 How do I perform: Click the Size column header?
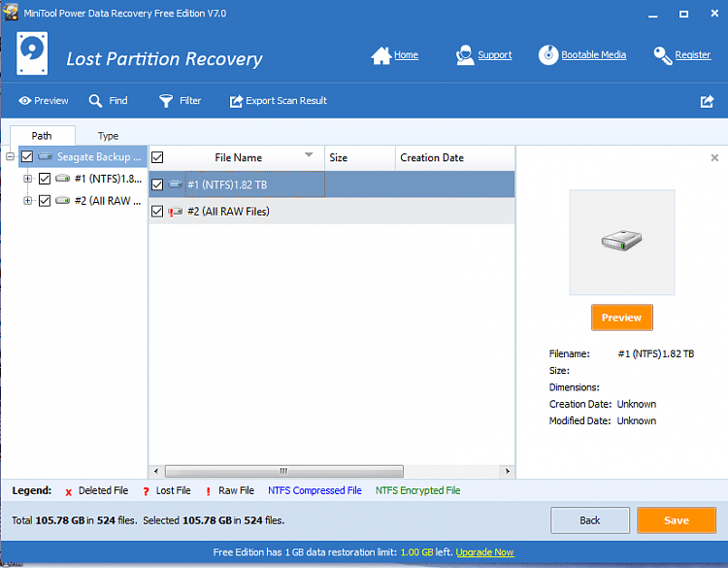pos(360,158)
